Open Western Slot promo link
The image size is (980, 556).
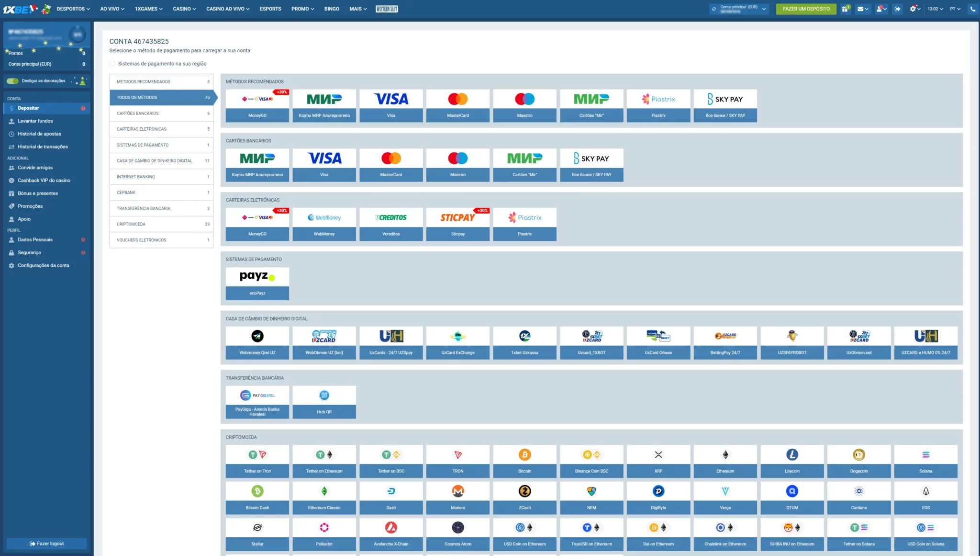[x=387, y=9]
